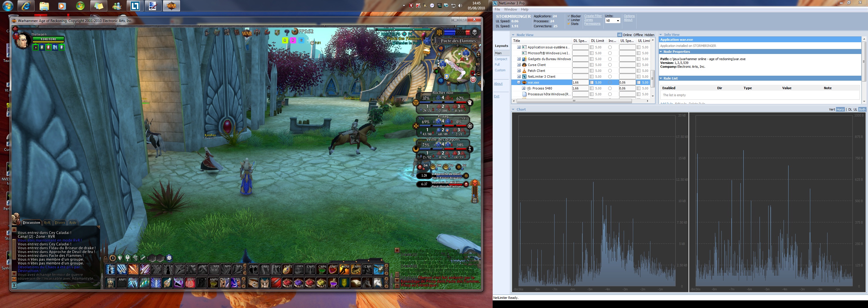This screenshot has width=868, height=308.
Task: Enable DL Limit checkbox for war.exe
Action: tap(592, 82)
